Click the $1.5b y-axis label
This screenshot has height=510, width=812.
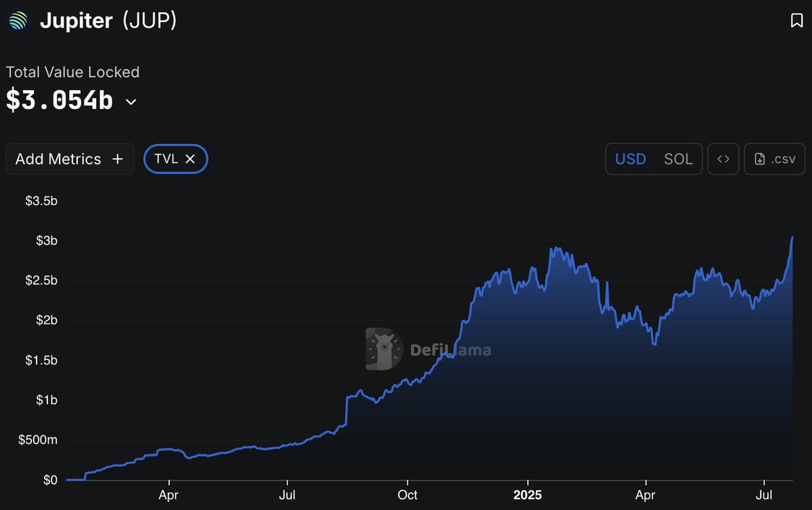(x=41, y=361)
